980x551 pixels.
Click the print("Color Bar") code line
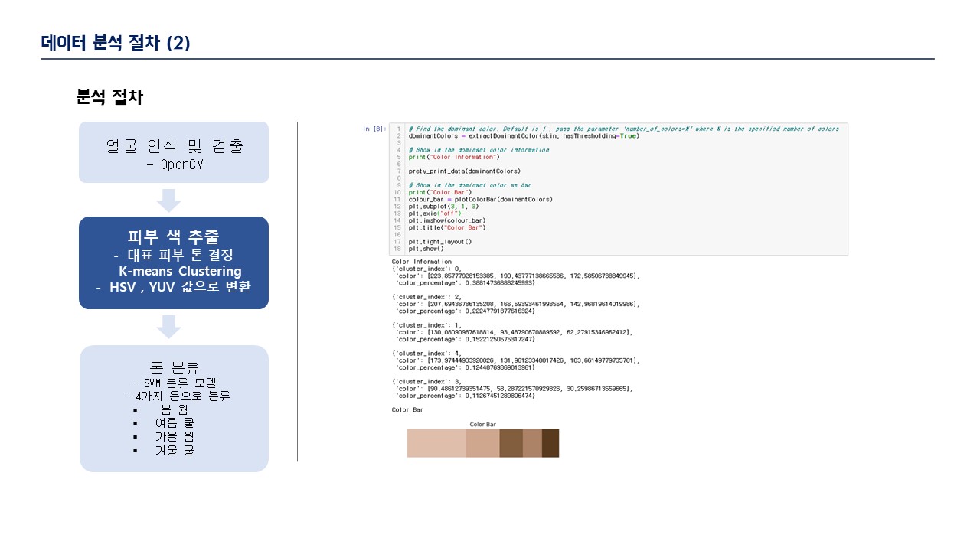point(440,192)
